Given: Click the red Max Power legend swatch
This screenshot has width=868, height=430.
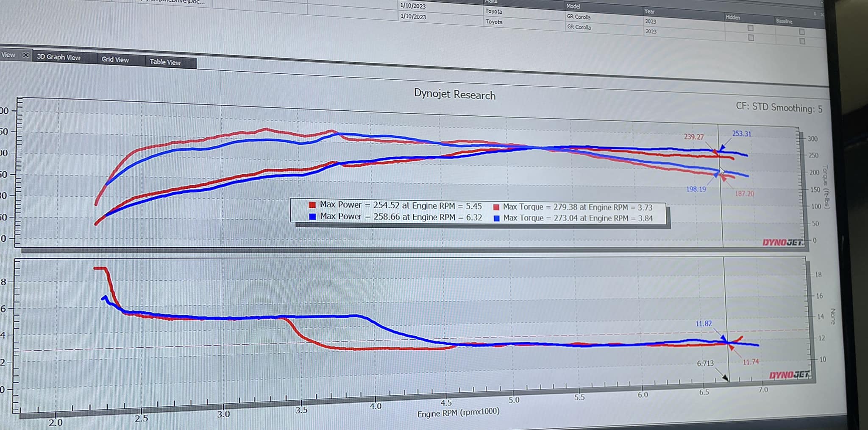Looking at the screenshot, I should coord(312,205).
